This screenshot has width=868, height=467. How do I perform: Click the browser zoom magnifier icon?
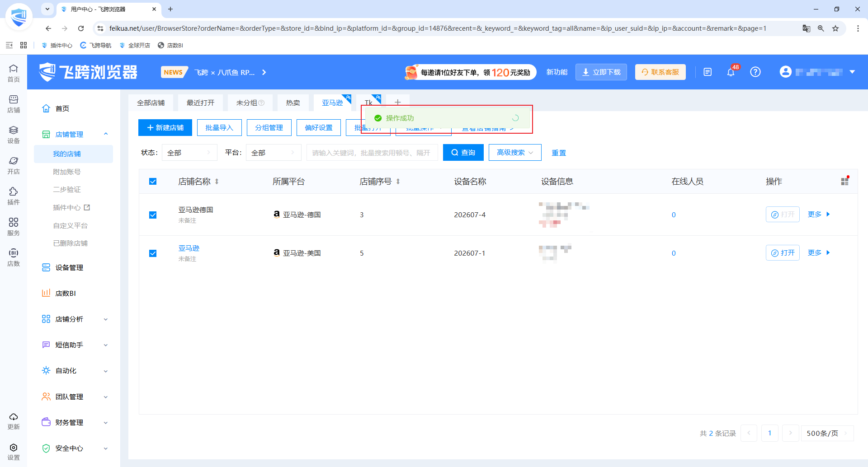coord(821,28)
